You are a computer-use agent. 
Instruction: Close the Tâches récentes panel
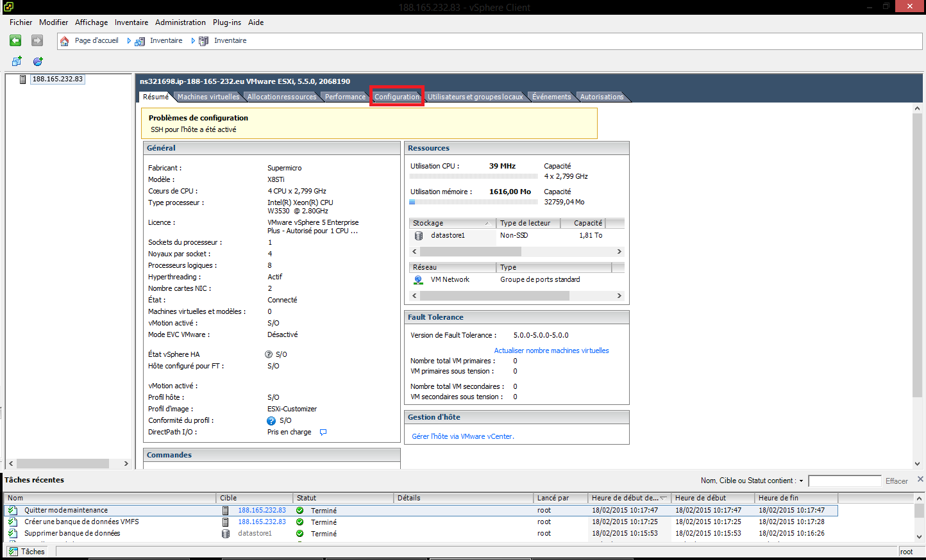click(920, 479)
